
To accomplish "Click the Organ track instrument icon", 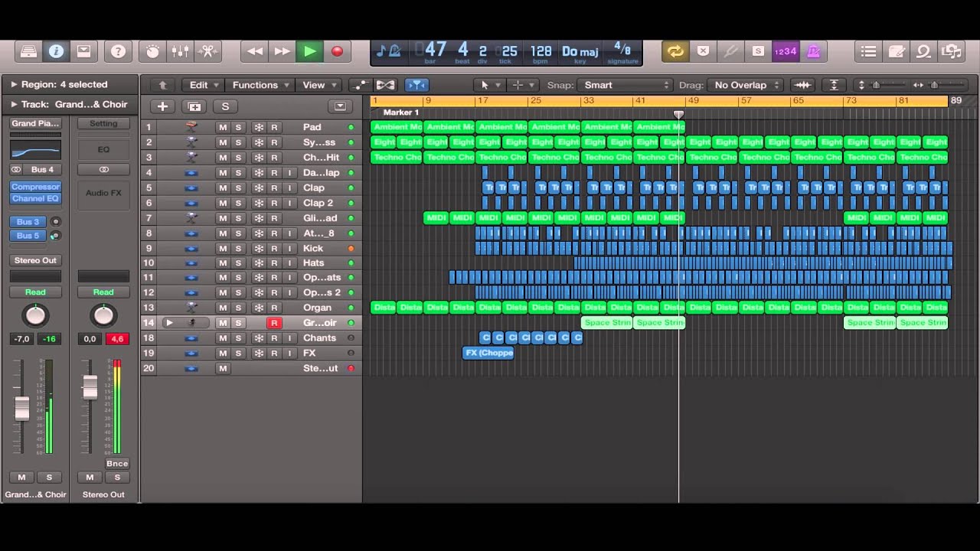I will click(191, 308).
